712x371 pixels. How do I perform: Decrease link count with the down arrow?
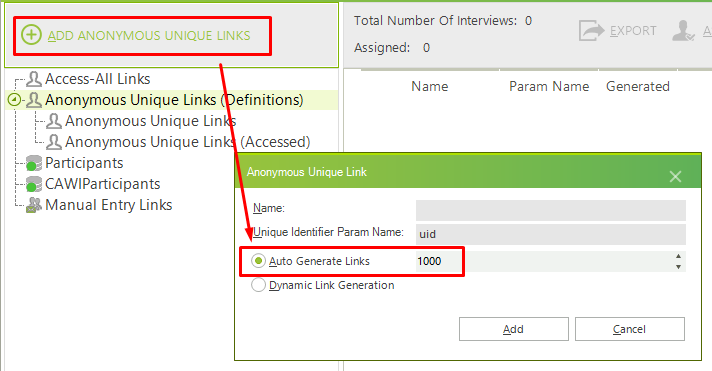(x=678, y=267)
